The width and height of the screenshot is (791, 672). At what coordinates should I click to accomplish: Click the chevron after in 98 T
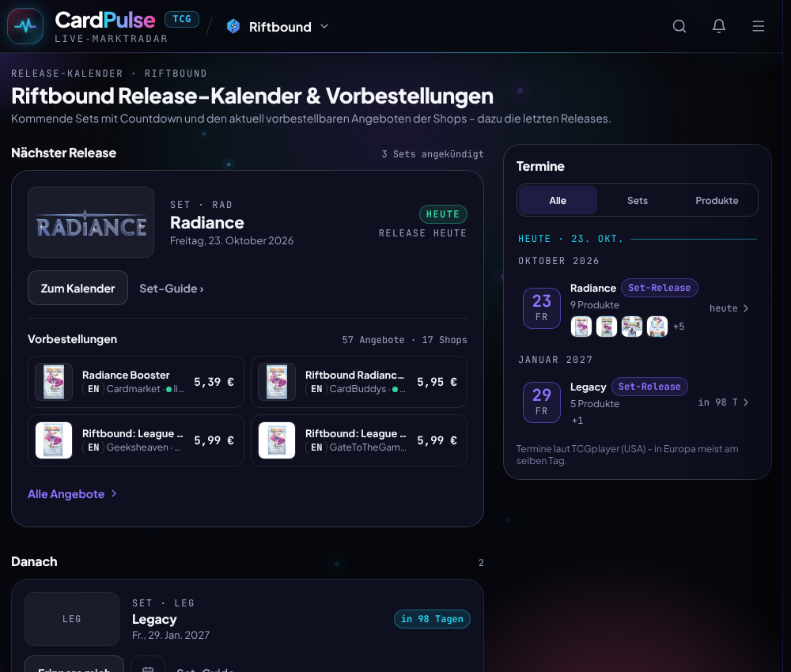pos(746,402)
